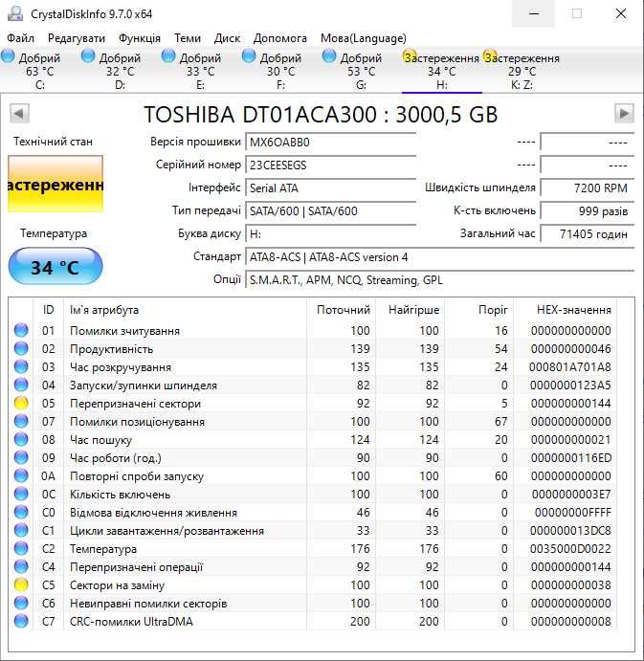This screenshot has width=644, height=661.
Task: Click the yellow Застереження health status button
Action: (x=56, y=184)
